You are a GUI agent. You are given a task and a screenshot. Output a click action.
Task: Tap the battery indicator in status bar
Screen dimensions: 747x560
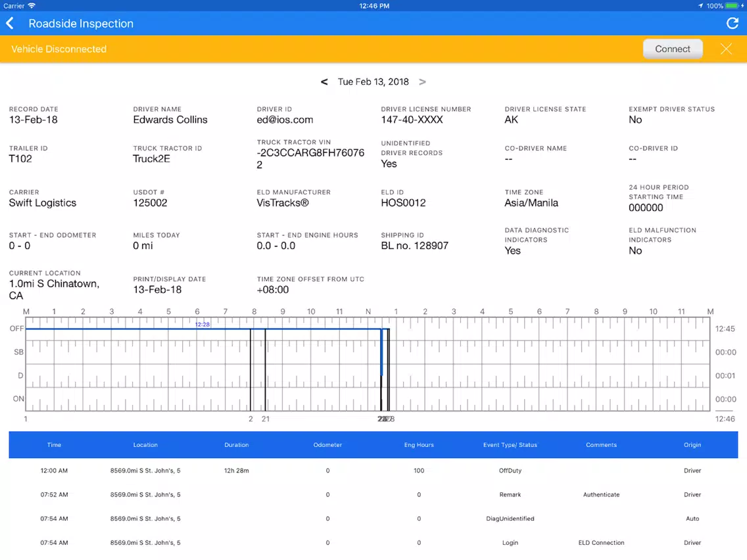[731, 6]
